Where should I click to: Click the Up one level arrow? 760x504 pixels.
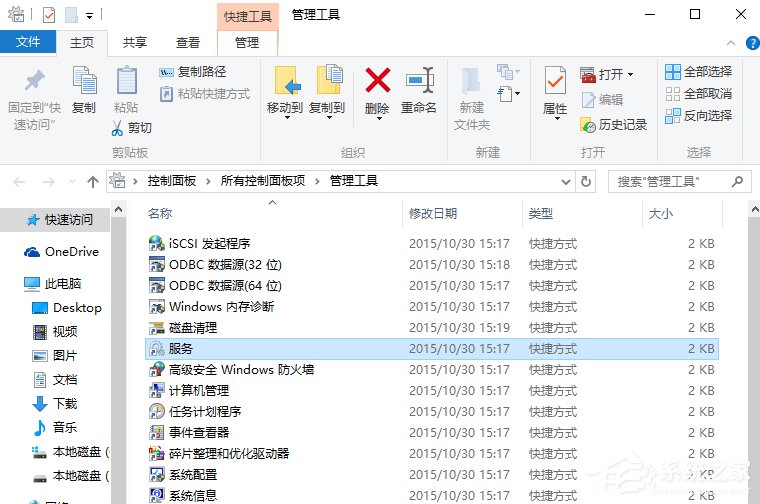(93, 182)
